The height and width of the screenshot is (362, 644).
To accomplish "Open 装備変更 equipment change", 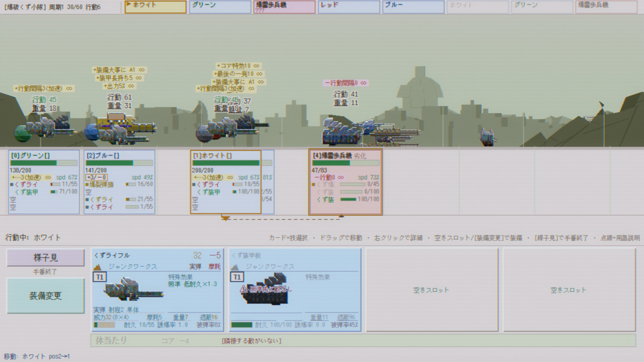I will coord(46,296).
